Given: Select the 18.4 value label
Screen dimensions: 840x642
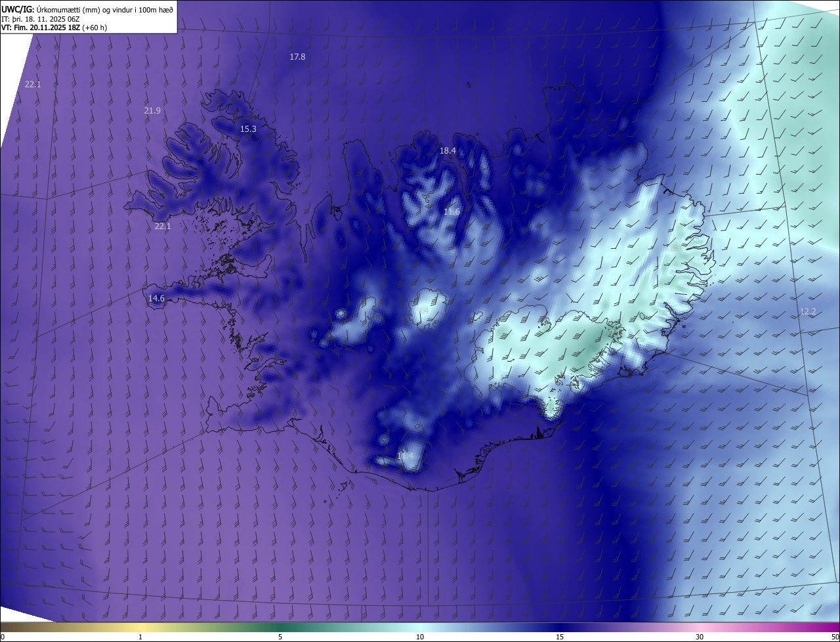Looking at the screenshot, I should pyautogui.click(x=448, y=151).
